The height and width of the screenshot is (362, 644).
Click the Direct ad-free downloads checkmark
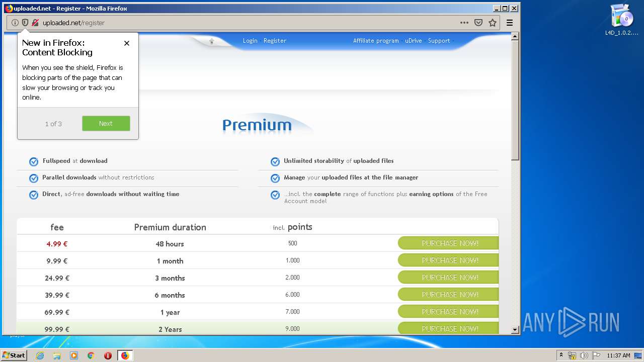(x=34, y=195)
